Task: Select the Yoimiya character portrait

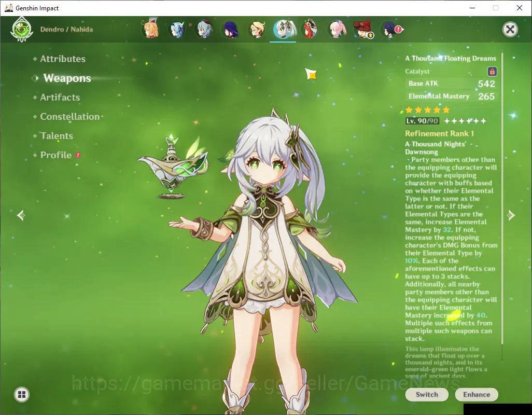Action: [151, 29]
